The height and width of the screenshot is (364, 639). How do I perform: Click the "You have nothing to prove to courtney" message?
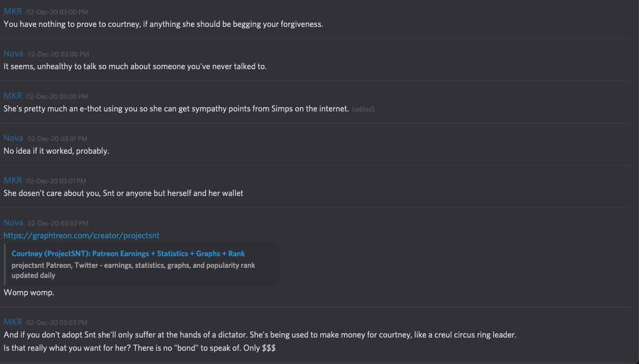[163, 24]
